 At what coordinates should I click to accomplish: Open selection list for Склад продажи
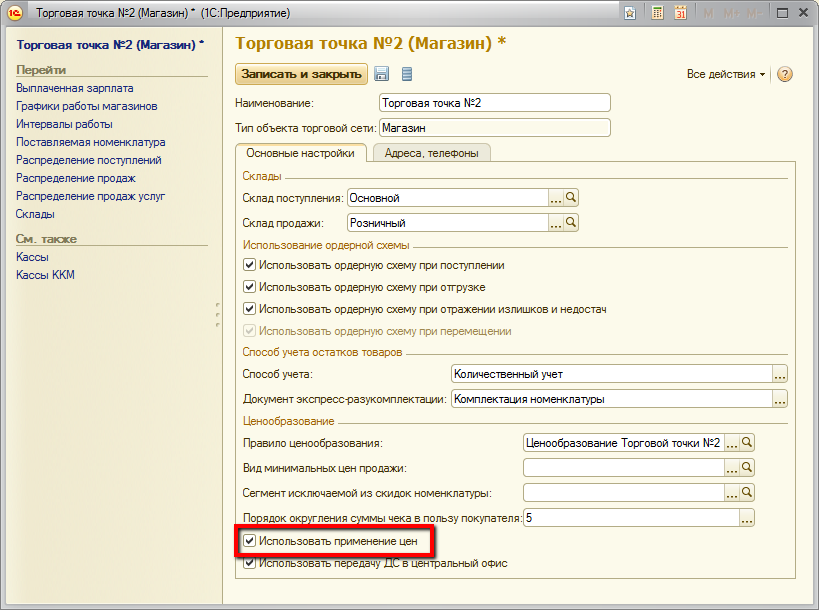point(555,223)
